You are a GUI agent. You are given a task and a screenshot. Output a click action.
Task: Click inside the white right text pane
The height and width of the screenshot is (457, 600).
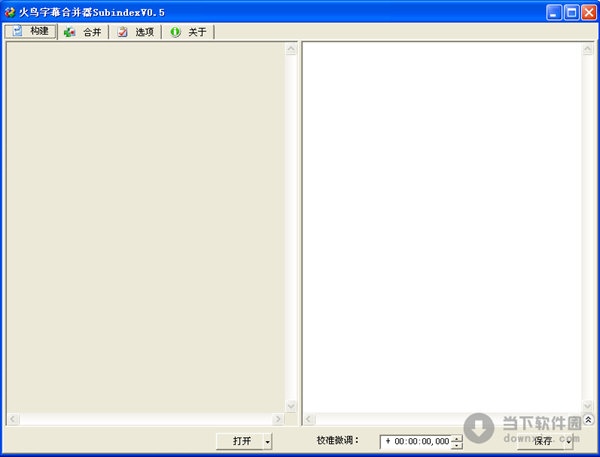coord(440,220)
